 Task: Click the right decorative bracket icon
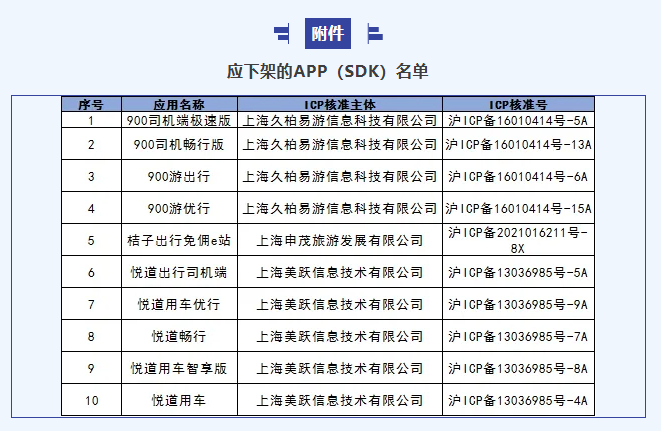pyautogui.click(x=375, y=33)
